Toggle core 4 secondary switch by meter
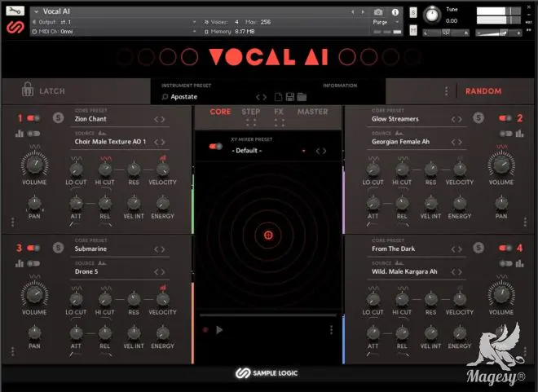 coord(505,263)
